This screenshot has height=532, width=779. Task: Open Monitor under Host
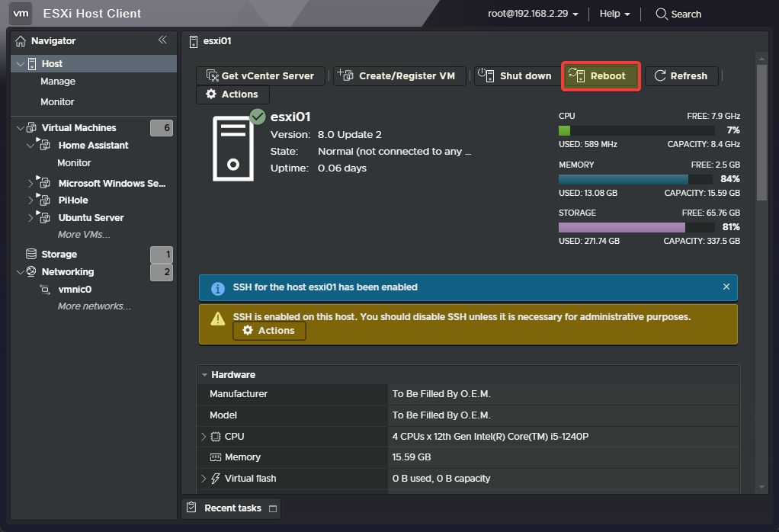point(57,102)
